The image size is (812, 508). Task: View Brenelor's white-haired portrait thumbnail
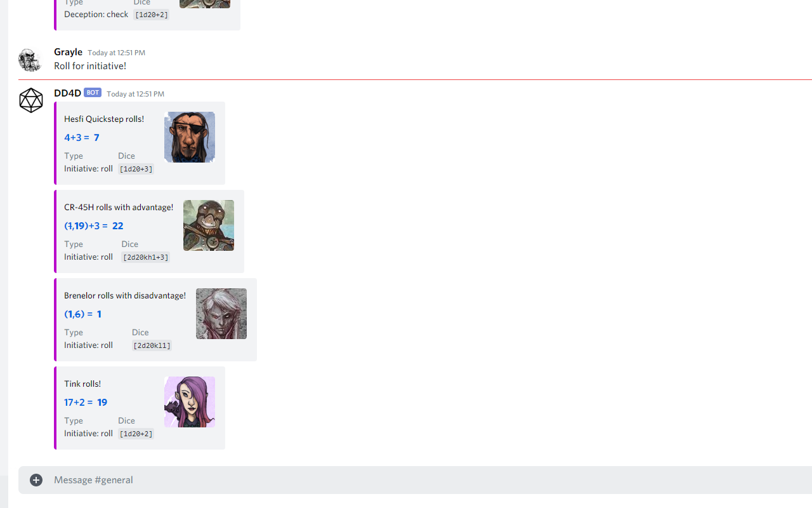coord(221,314)
